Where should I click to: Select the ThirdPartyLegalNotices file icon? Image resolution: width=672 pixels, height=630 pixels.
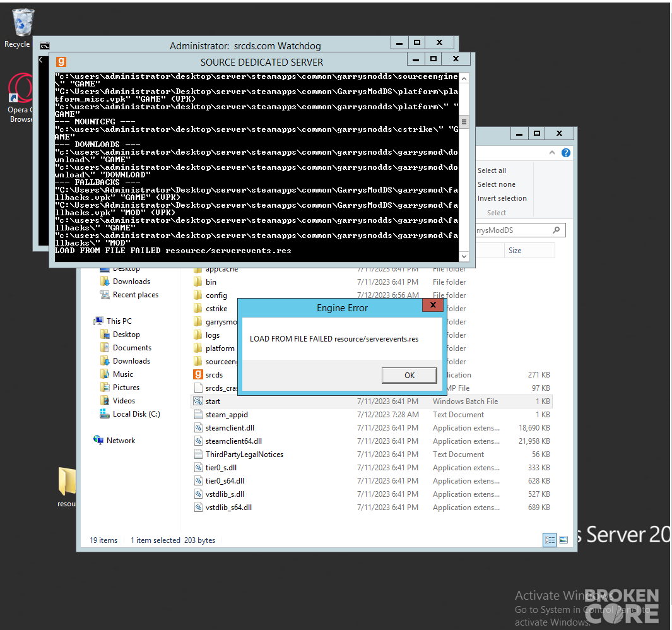(197, 454)
